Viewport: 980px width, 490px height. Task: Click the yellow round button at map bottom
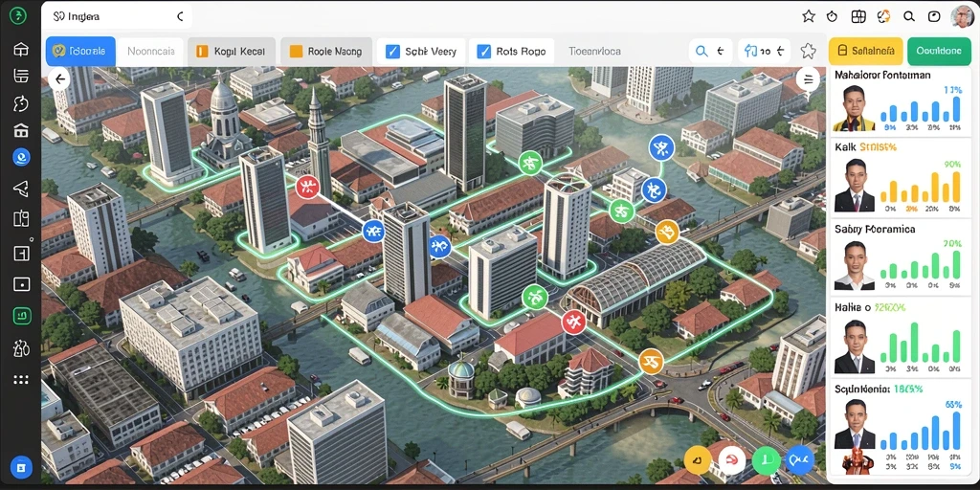(x=698, y=460)
